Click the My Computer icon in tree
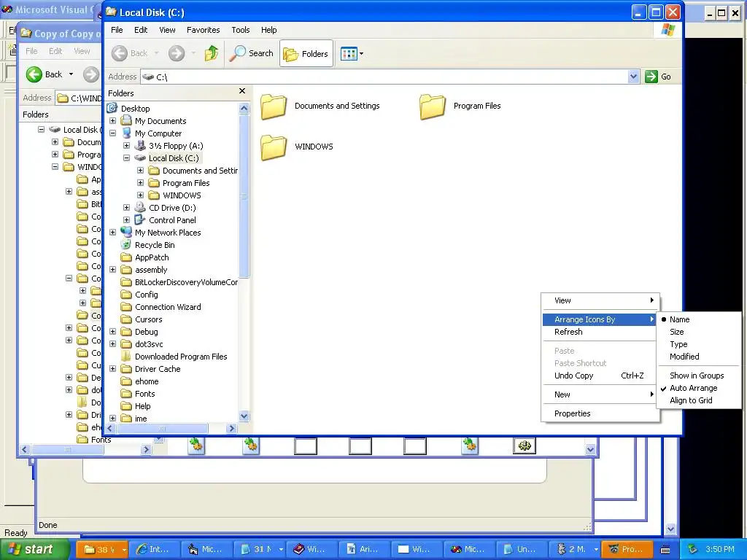 tap(126, 133)
